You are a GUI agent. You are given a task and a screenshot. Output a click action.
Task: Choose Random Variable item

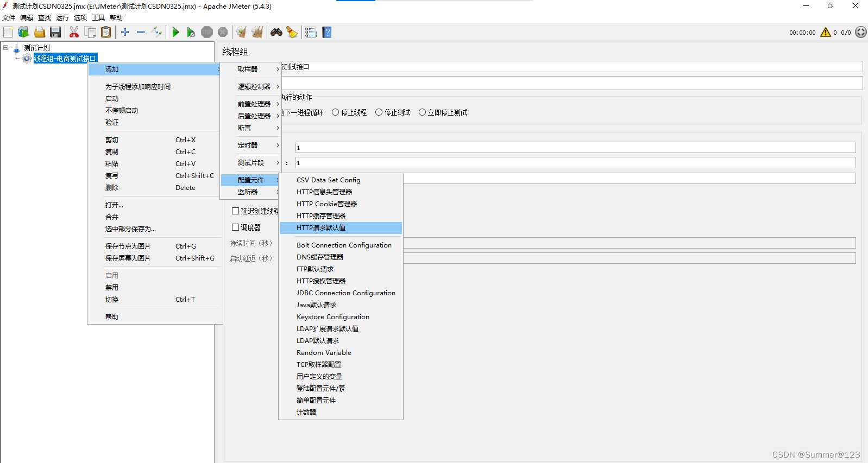[x=341, y=353]
